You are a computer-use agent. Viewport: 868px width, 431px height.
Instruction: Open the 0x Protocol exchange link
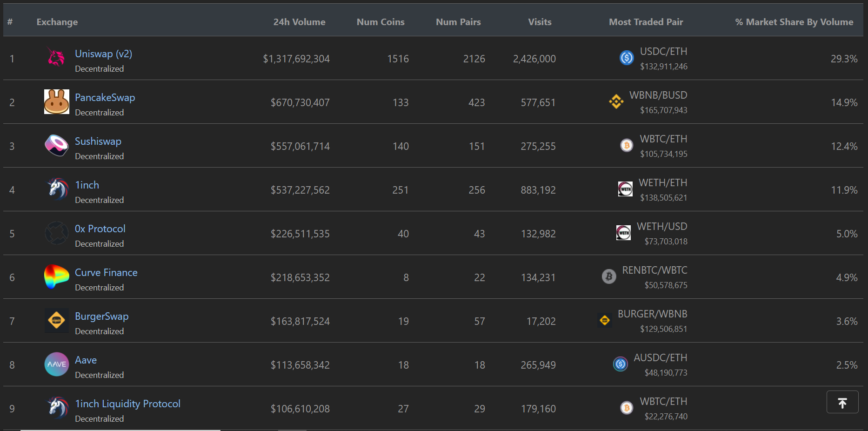tap(100, 229)
